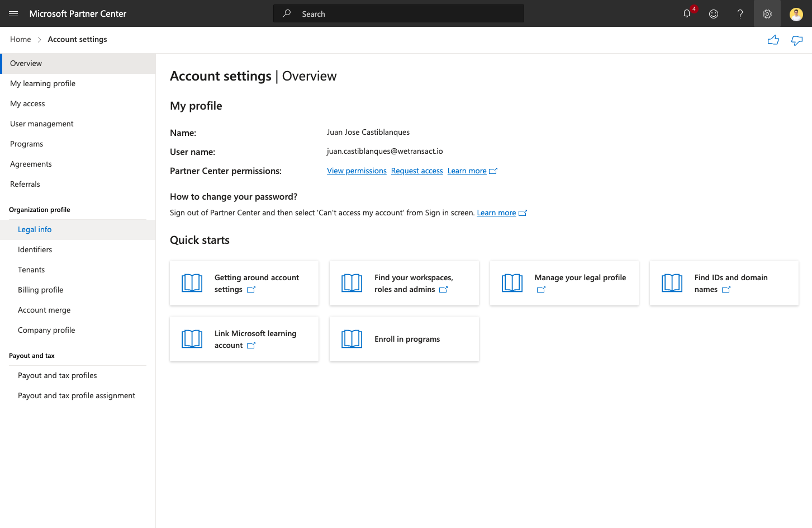Click the thumbs up icon
This screenshot has height=528, width=812.
tap(773, 40)
